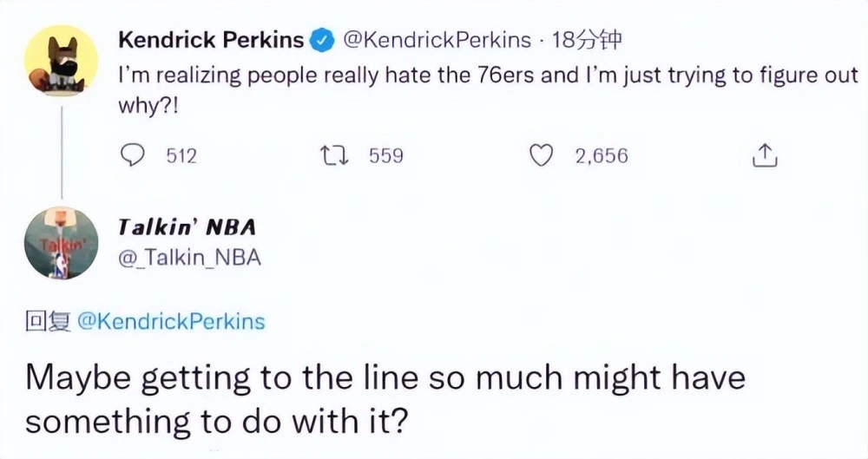
Task: Open Kendrick Perkins' profile avatar
Action: pos(60,60)
